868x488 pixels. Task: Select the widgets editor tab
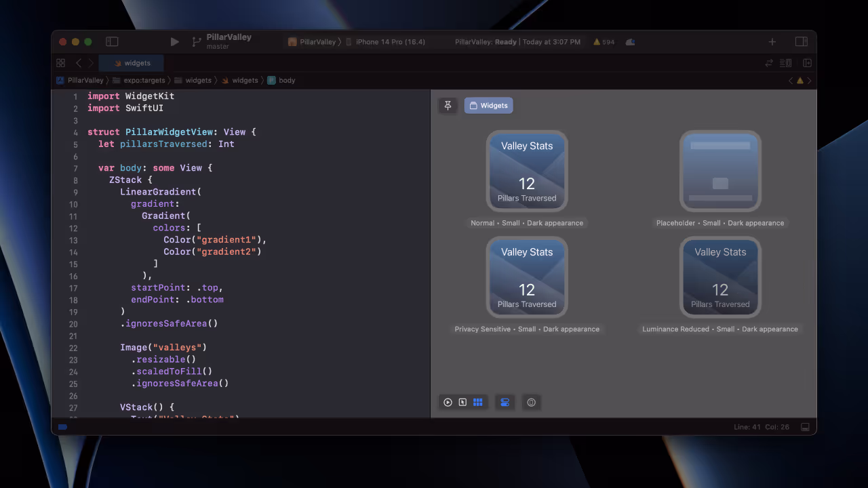click(132, 63)
